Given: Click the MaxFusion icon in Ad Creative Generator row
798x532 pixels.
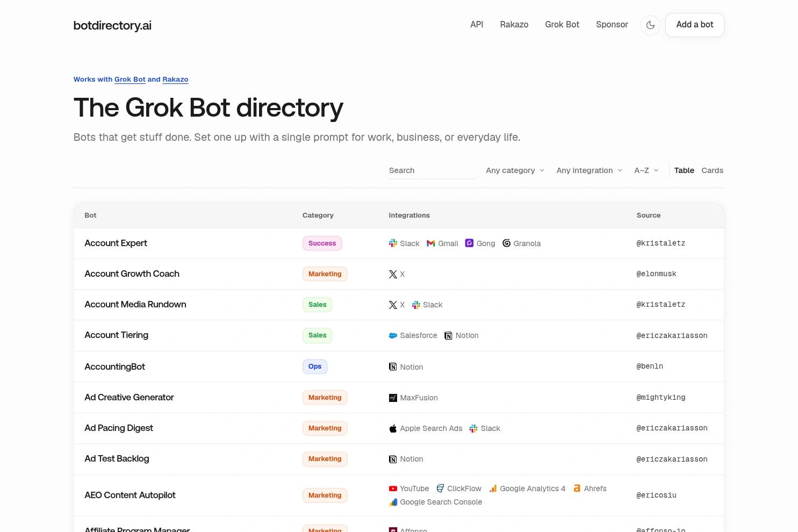Looking at the screenshot, I should point(393,398).
